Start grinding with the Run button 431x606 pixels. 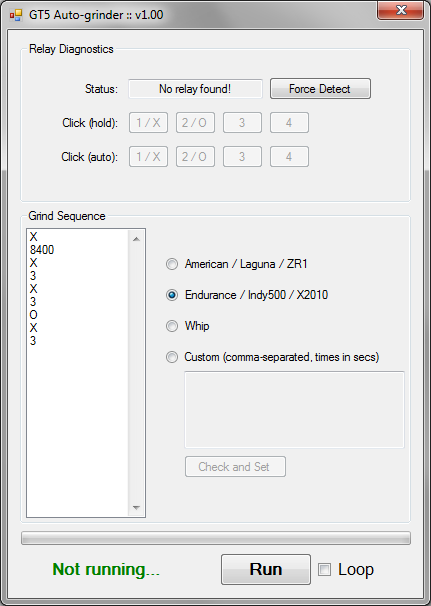(266, 570)
